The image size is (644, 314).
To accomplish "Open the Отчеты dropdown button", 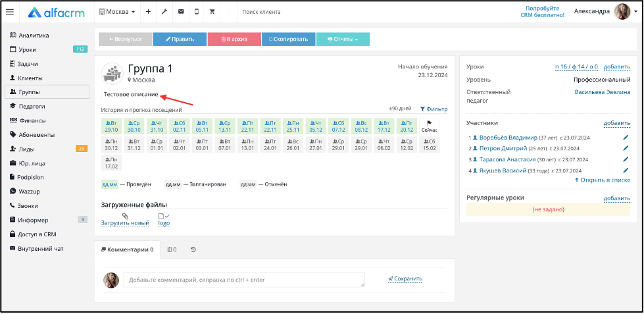I will tap(343, 39).
